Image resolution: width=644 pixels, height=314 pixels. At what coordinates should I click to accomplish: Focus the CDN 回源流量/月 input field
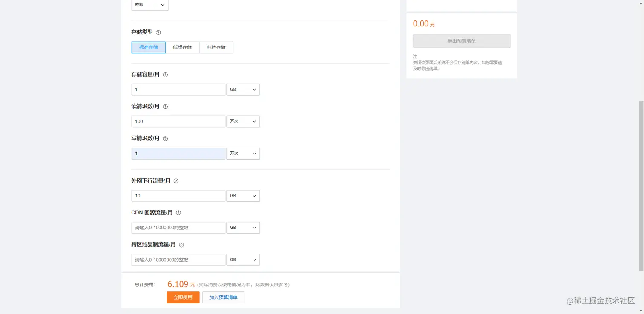[x=178, y=228]
